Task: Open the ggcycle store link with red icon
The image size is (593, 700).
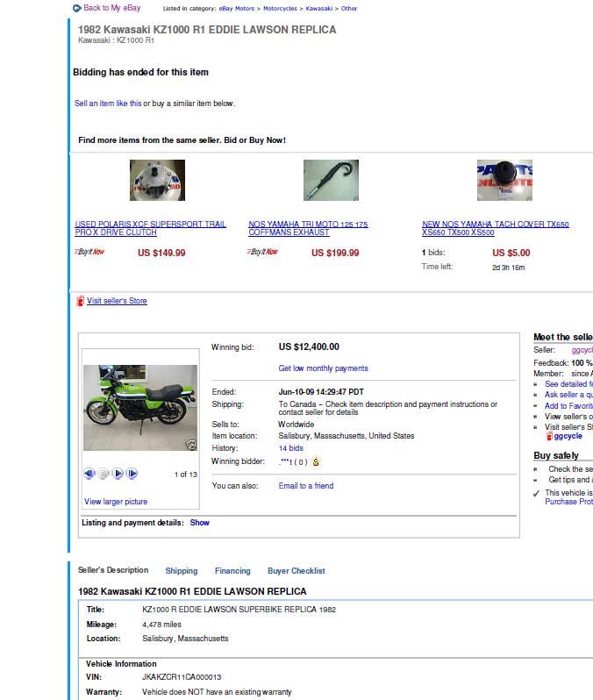Action: (x=568, y=436)
